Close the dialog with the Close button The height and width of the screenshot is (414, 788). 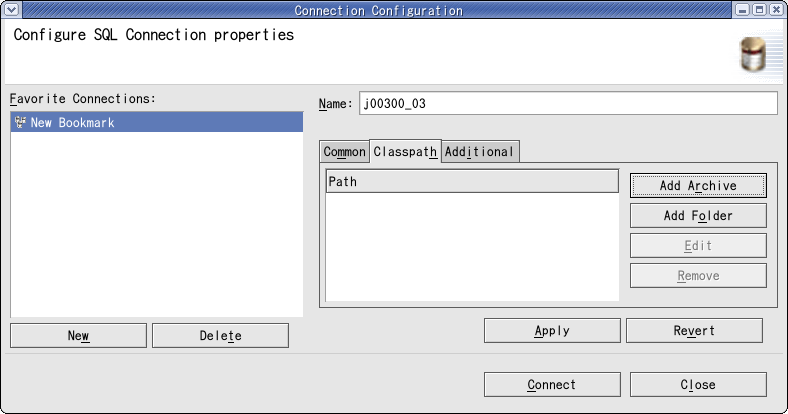[x=698, y=385]
